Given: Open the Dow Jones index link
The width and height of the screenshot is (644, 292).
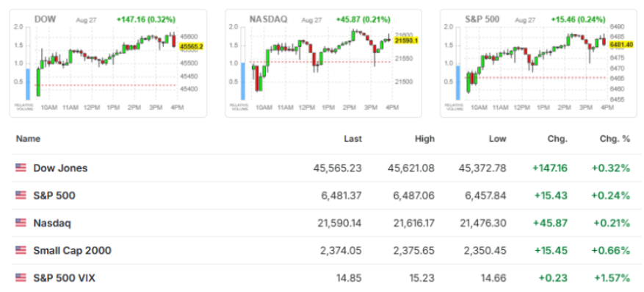Looking at the screenshot, I should [60, 168].
